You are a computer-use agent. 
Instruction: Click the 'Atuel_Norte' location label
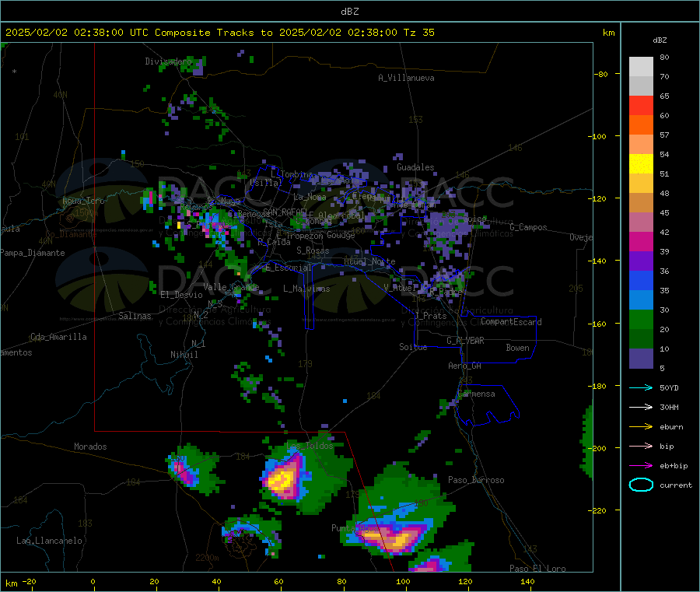click(x=369, y=261)
